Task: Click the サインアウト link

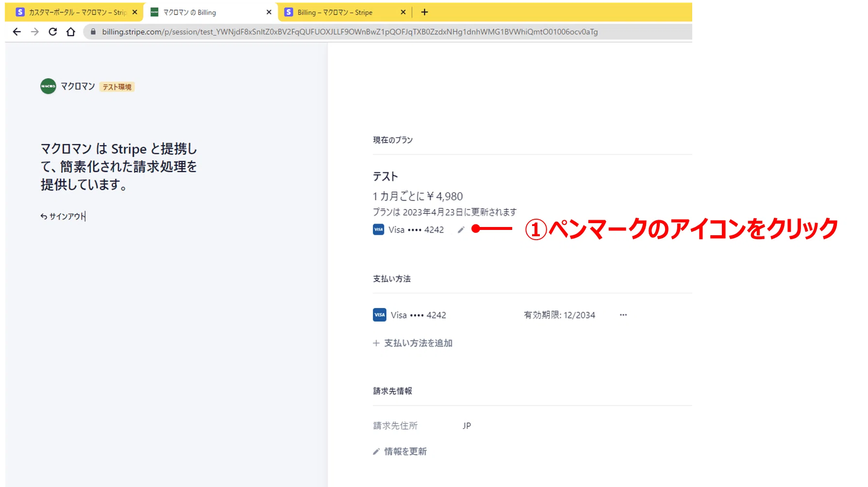Action: pyautogui.click(x=63, y=216)
